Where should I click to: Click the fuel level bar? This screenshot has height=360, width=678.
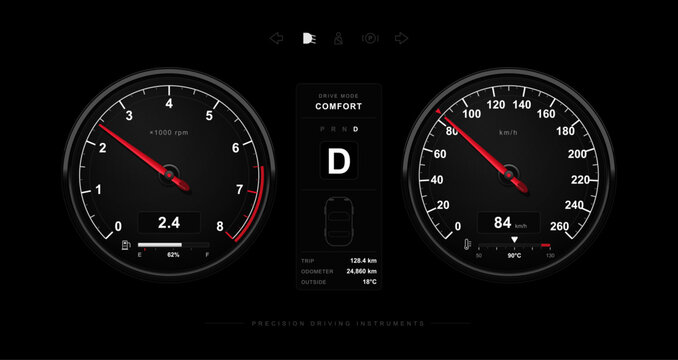tap(173, 245)
